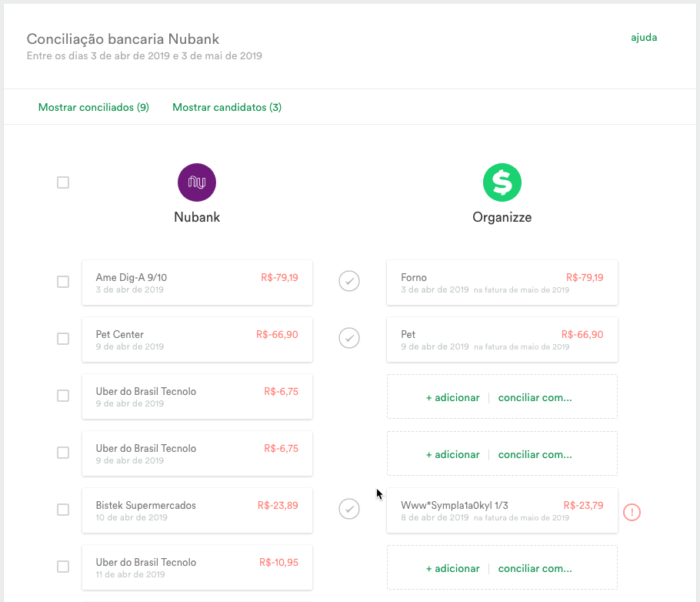Click conciliar com... for Uber R$-10,95
The image size is (700, 602).
click(x=535, y=568)
